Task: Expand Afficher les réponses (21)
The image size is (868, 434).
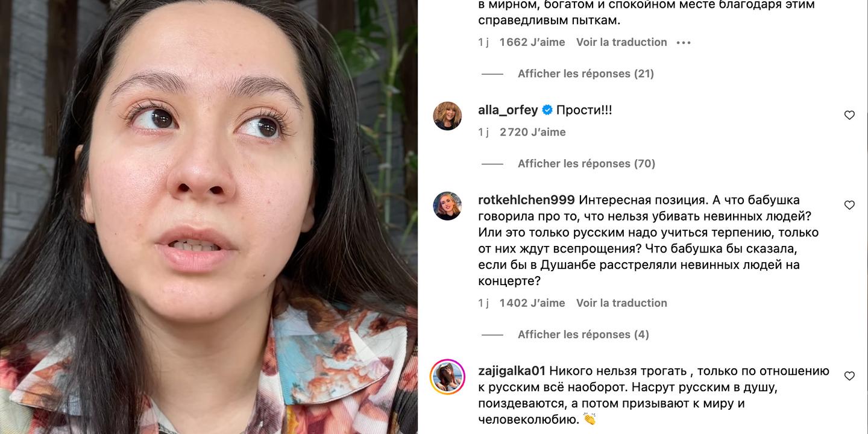Action: (586, 74)
